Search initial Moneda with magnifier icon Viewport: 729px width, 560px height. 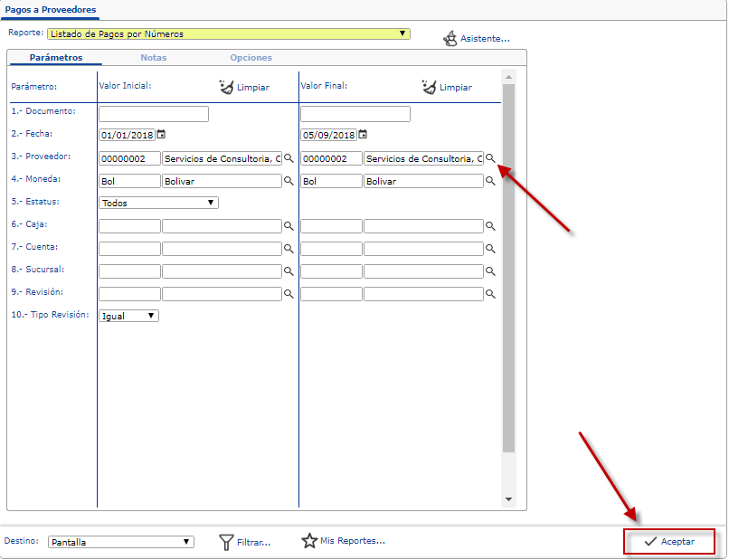point(289,181)
